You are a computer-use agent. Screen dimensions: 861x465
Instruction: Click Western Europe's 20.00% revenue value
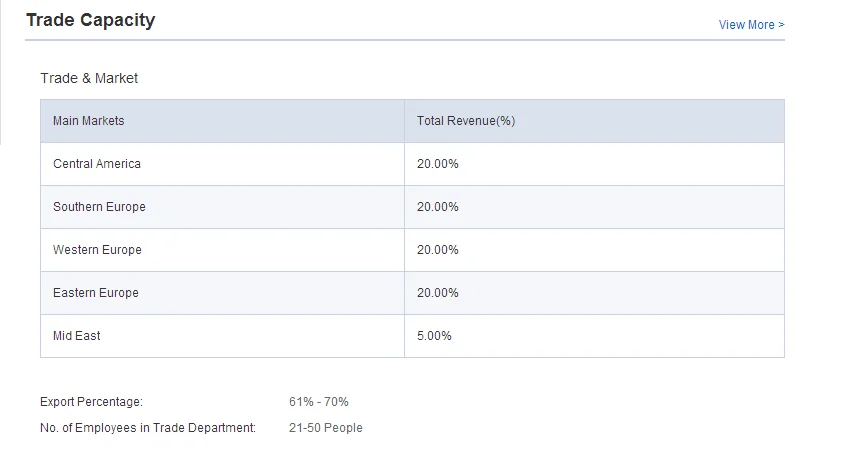[438, 250]
